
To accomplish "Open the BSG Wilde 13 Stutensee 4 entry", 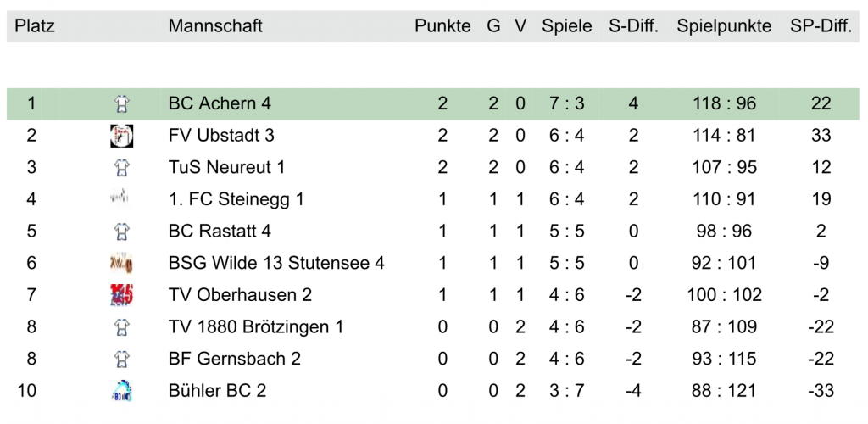I will pyautogui.click(x=276, y=263).
